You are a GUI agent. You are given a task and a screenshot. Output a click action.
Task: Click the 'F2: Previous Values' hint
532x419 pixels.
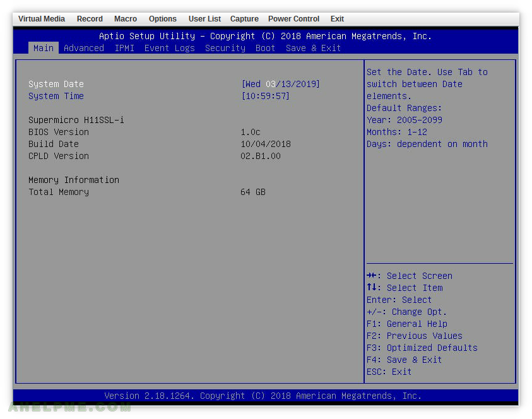415,336
